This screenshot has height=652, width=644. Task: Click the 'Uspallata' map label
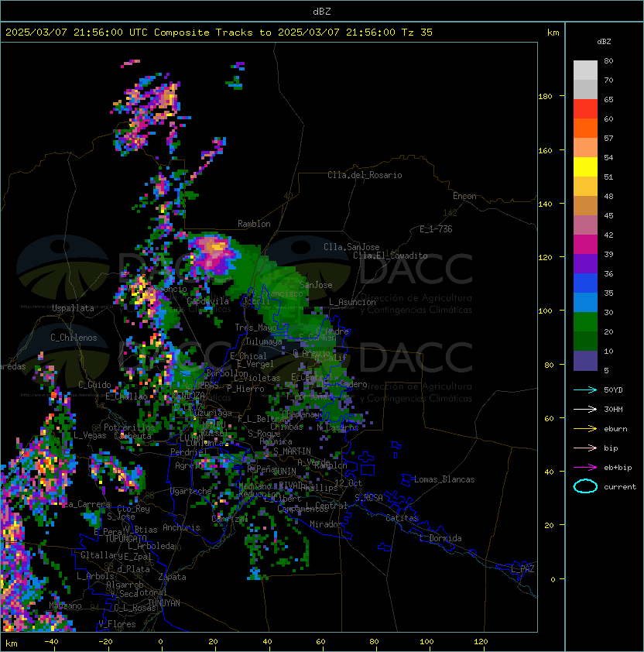tap(73, 308)
